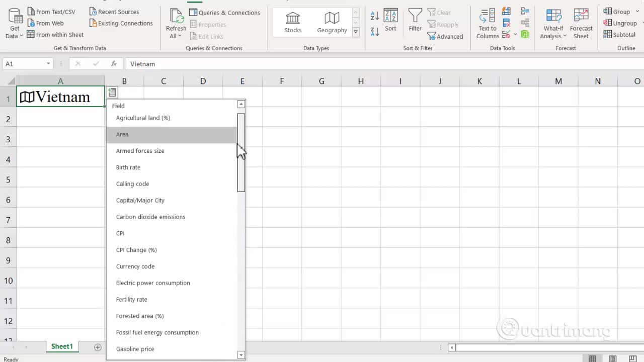Select row 5 header
Image resolution: width=644 pixels, height=362 pixels.
click(8, 179)
